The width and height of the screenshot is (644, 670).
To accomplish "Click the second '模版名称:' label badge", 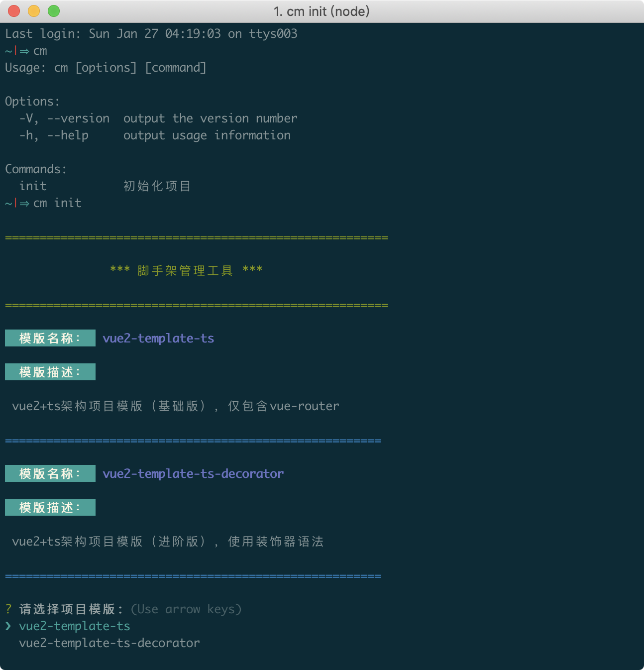I will point(50,473).
